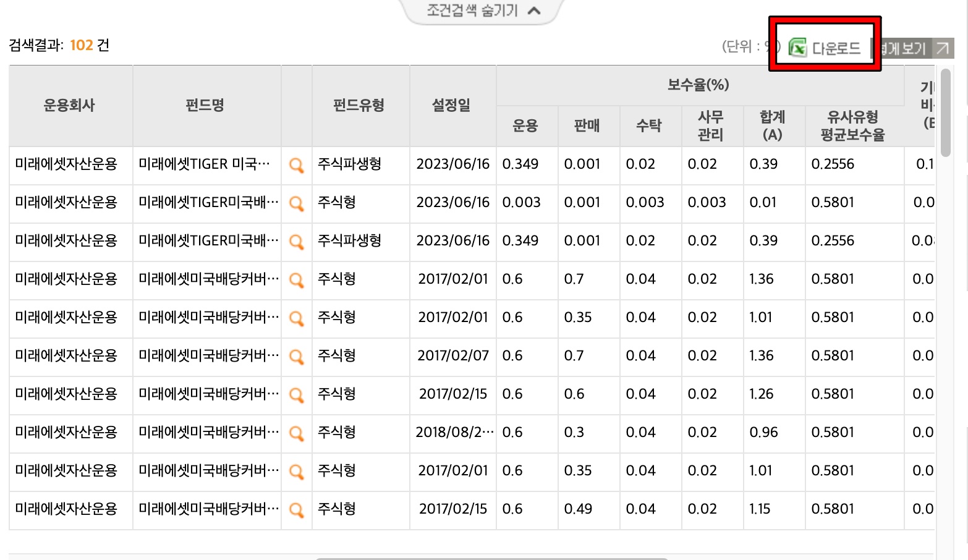Click the table's vertical scrollbar thumb

point(945,112)
